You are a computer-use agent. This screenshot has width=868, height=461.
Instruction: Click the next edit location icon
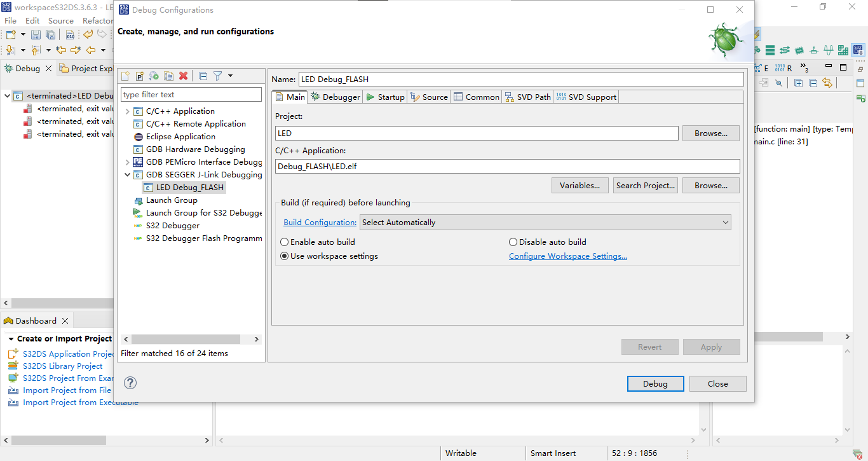[x=76, y=50]
